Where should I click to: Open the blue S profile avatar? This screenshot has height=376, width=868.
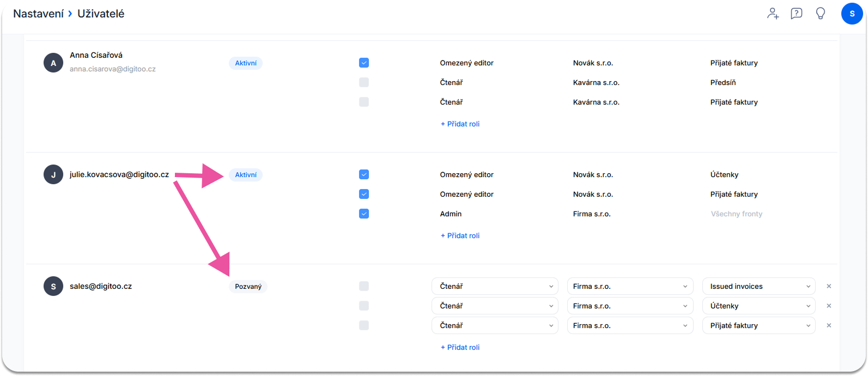852,14
